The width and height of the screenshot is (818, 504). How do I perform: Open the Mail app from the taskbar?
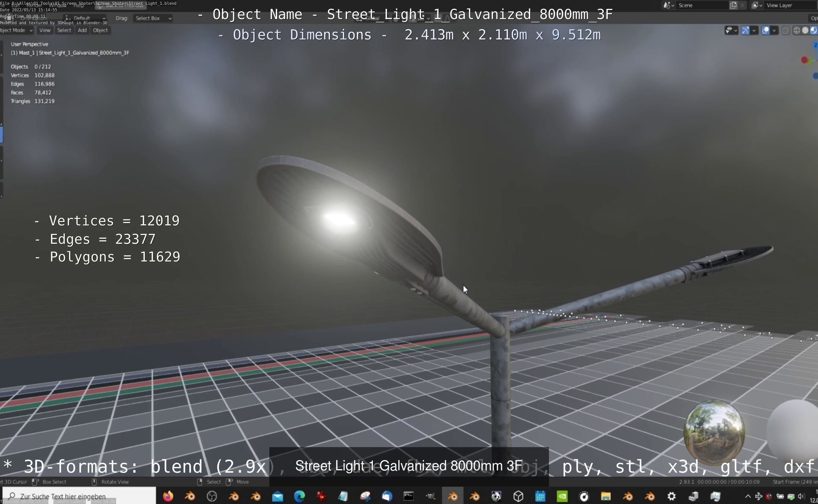[x=278, y=497]
